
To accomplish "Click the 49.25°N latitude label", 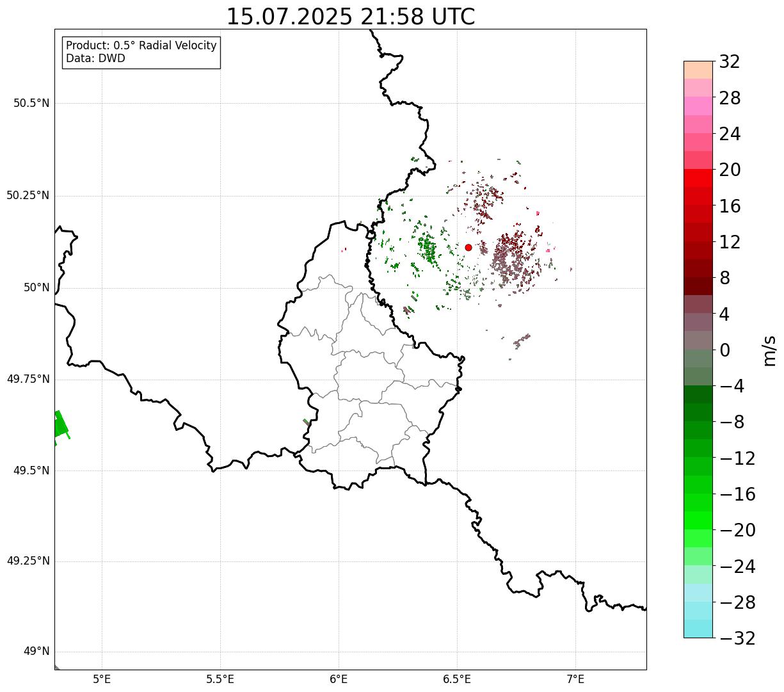I will [x=28, y=561].
